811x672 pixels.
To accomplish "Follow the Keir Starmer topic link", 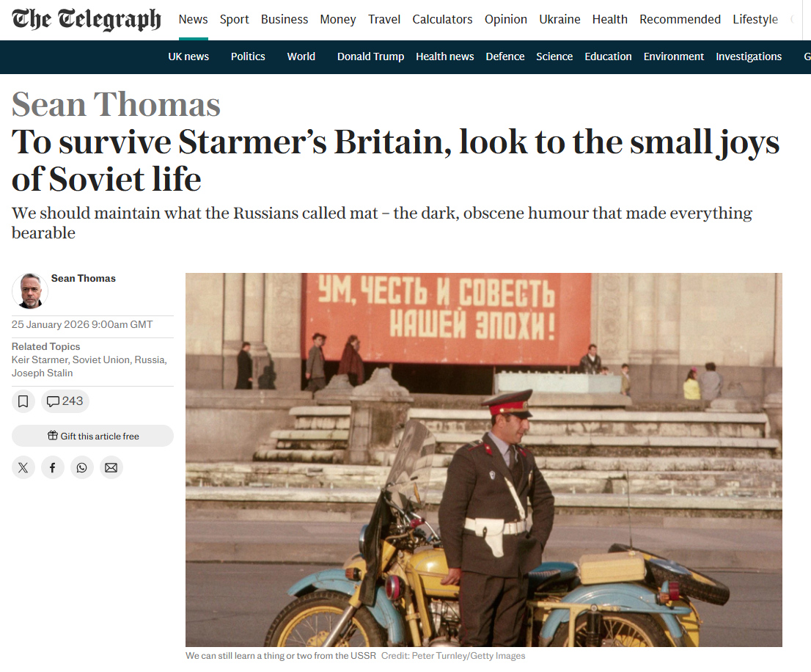I will (x=40, y=360).
